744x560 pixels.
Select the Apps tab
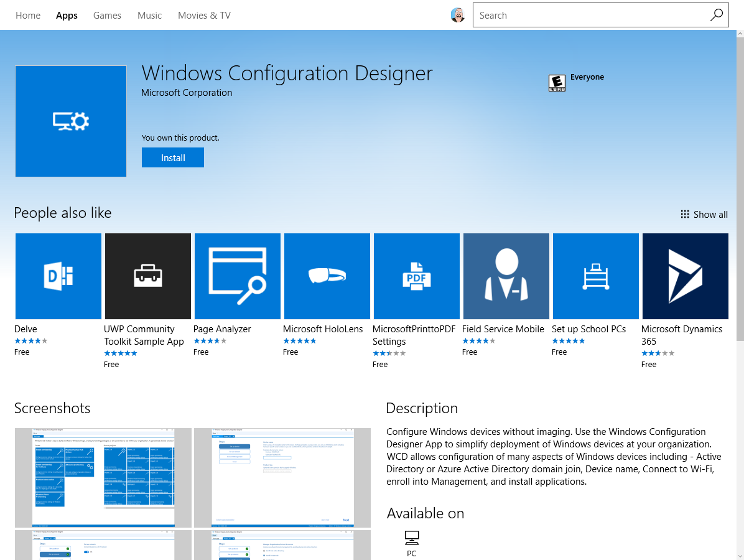coord(67,15)
